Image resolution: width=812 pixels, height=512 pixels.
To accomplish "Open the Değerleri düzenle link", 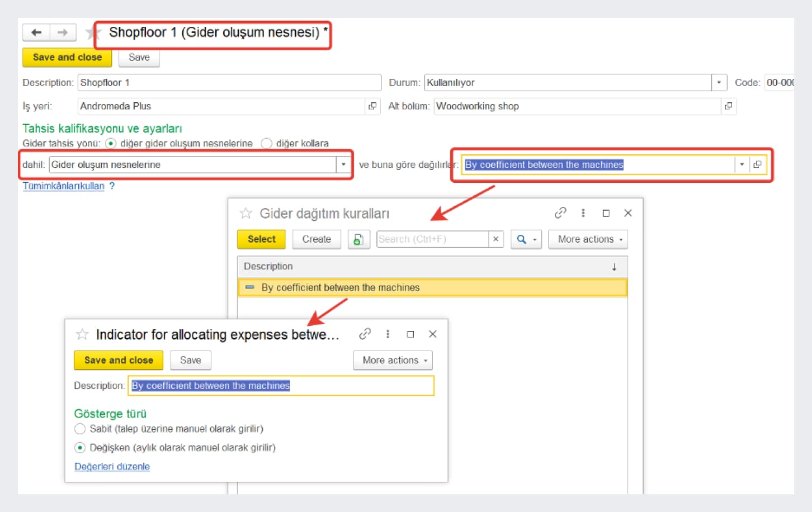I will point(112,467).
